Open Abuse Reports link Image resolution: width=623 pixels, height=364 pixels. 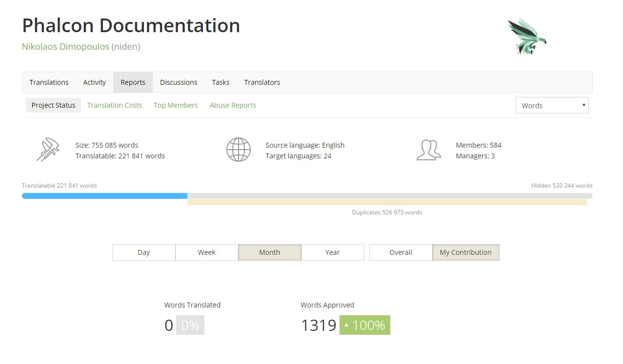(233, 105)
